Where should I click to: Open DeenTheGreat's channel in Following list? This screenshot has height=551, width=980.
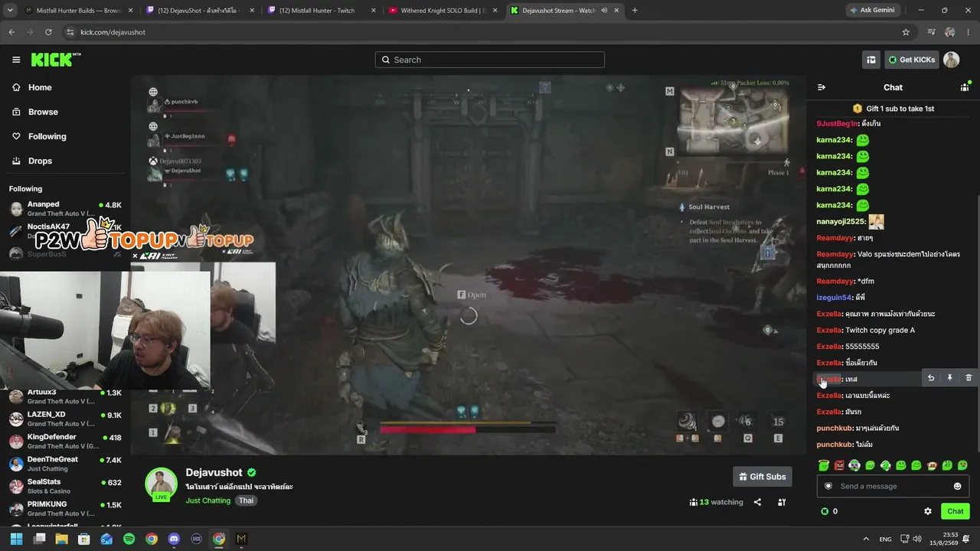click(x=65, y=464)
